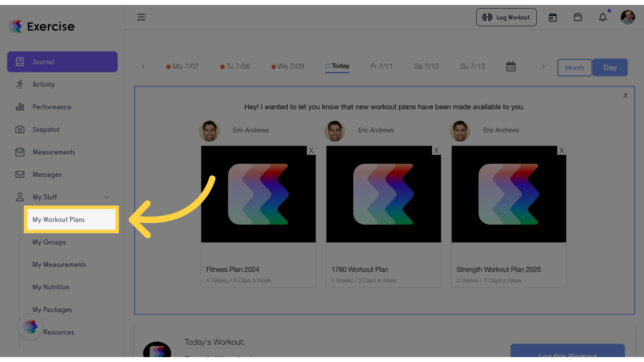Select My Groups
This screenshot has width=644, height=362.
coord(49,242)
